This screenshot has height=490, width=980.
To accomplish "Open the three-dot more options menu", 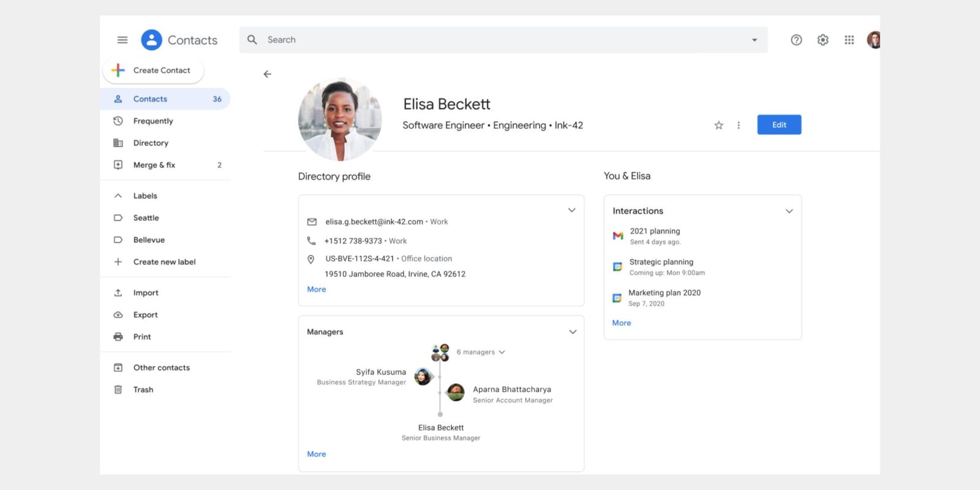I will [739, 125].
